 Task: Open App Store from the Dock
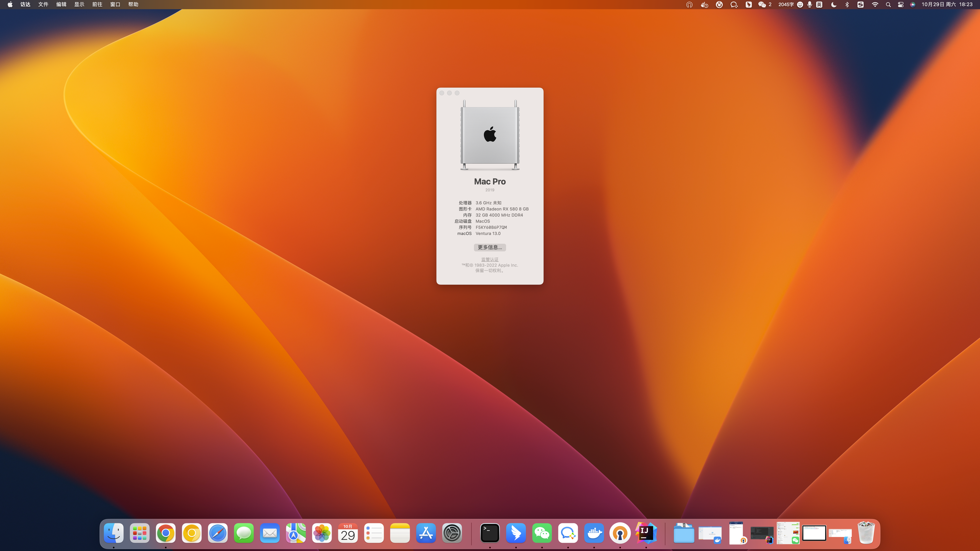[x=426, y=533]
